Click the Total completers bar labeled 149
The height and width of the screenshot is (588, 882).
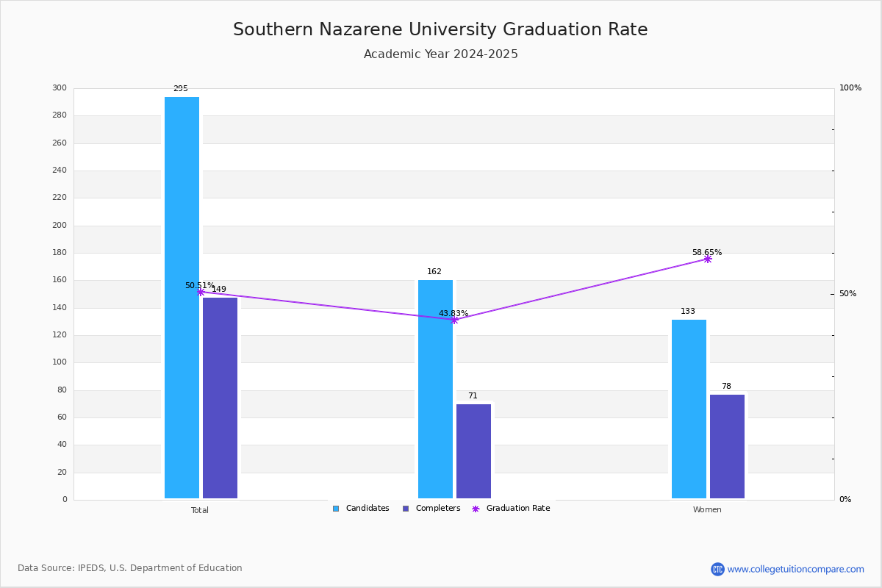220,398
